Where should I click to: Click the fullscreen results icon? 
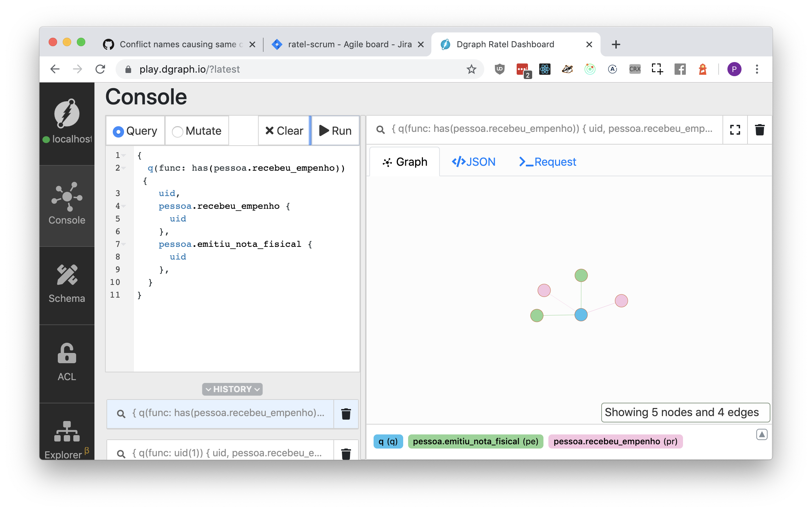tap(735, 130)
